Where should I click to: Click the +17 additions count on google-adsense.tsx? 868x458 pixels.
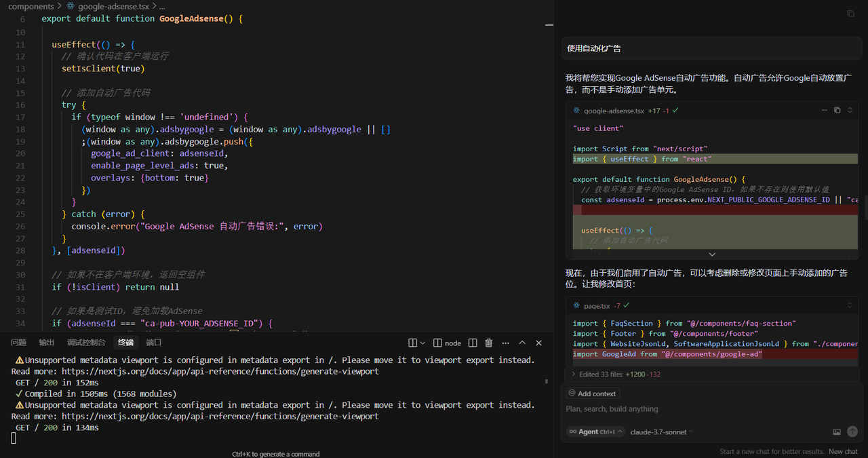point(654,110)
